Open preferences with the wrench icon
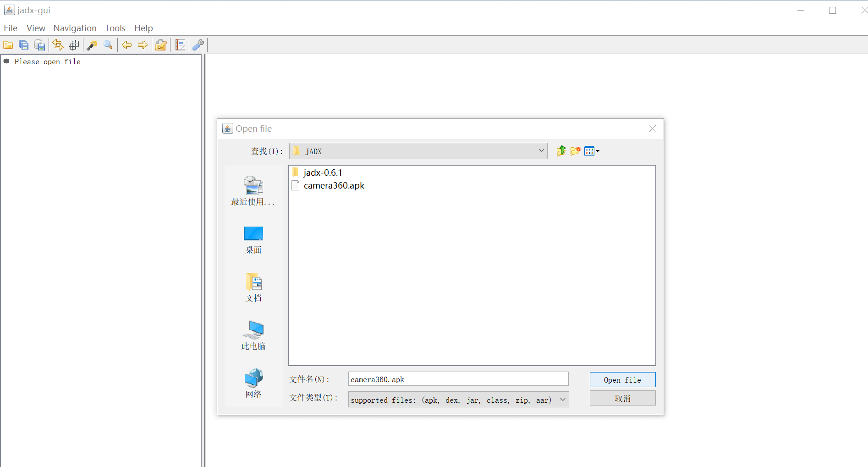Viewport: 868px width, 467px height. pyautogui.click(x=198, y=45)
